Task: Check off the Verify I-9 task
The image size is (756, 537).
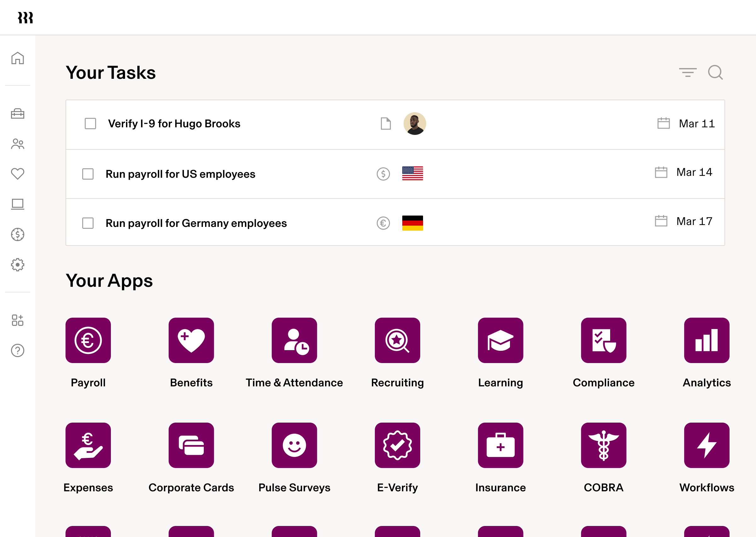Action: [90, 124]
